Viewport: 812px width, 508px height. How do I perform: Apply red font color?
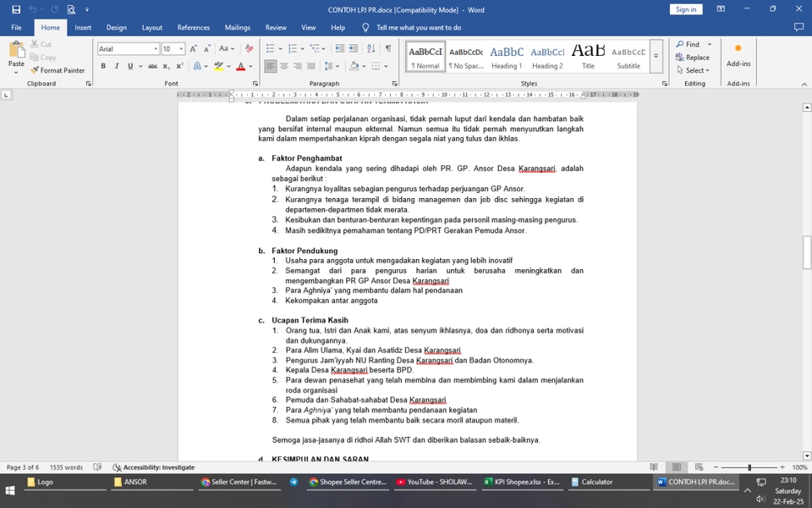(240, 66)
